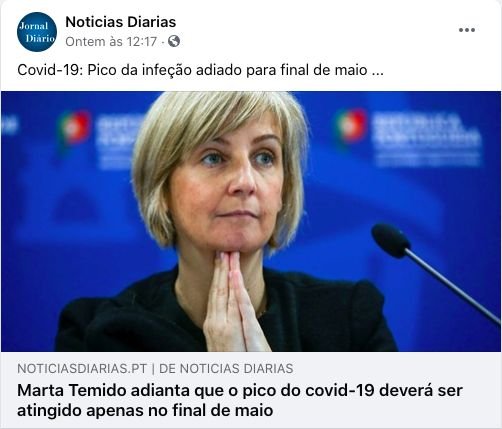Click headline line ending 'final de maio'

pos(145,410)
